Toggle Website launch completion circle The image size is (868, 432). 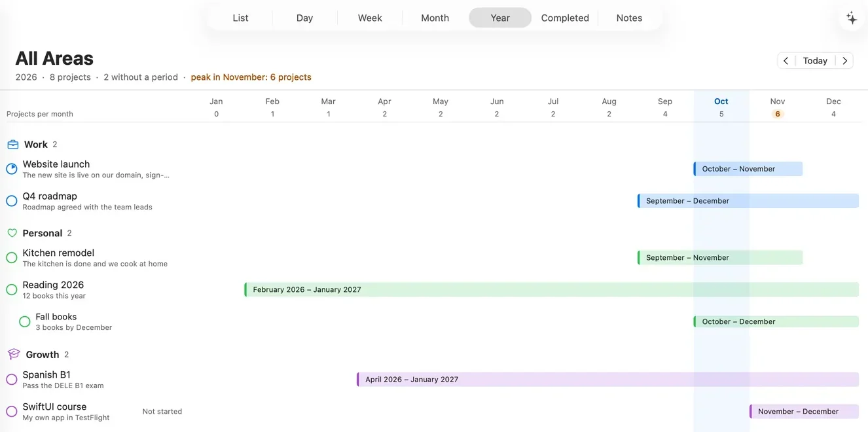pos(12,169)
